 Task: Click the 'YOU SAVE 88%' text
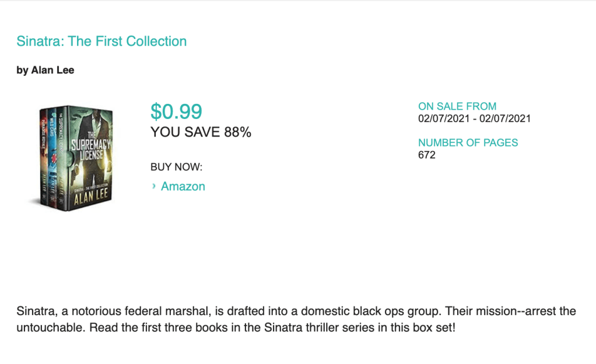click(x=201, y=132)
